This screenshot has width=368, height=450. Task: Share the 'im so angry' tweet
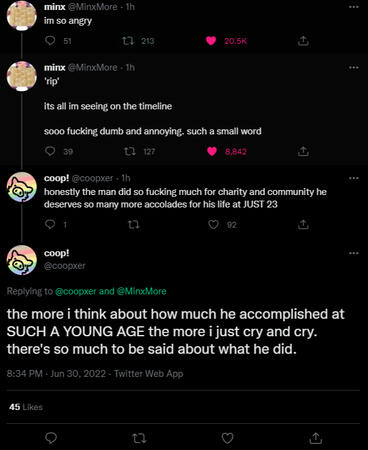tap(303, 41)
